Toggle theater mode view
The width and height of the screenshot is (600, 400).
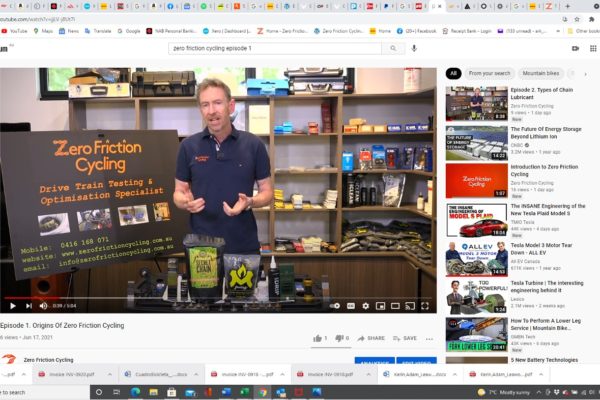[x=395, y=306]
